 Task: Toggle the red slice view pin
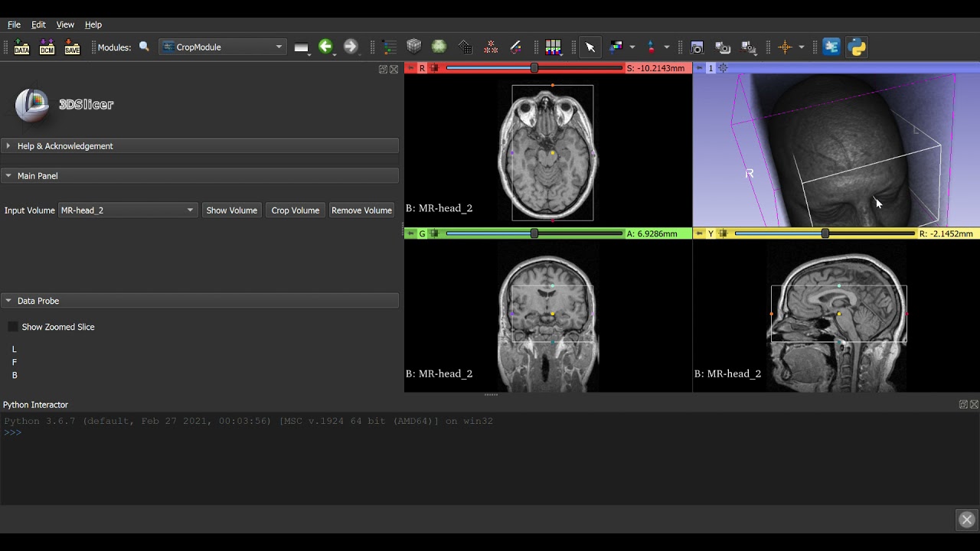pyautogui.click(x=410, y=68)
